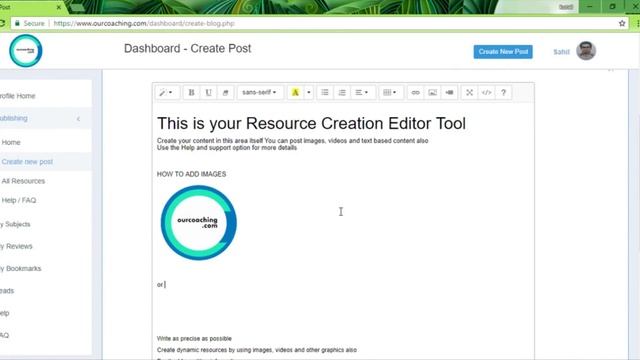The height and width of the screenshot is (360, 640).
Task: Place cursor after the 'or' text
Action: pyautogui.click(x=164, y=284)
